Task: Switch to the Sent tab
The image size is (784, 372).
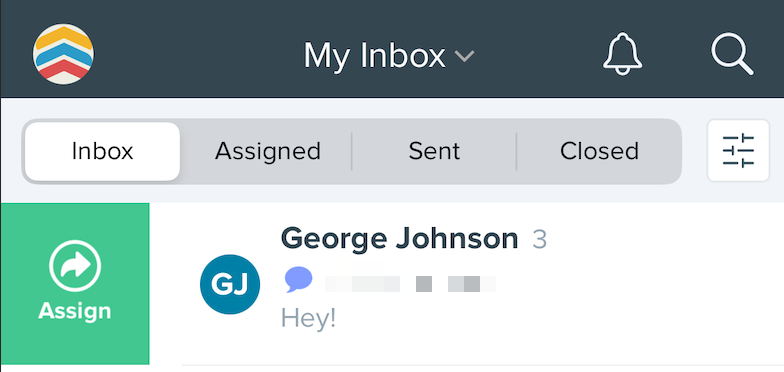Action: (x=434, y=151)
